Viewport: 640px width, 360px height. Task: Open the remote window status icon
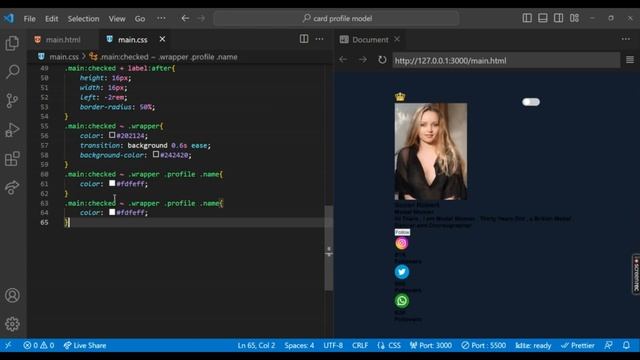[x=8, y=345]
